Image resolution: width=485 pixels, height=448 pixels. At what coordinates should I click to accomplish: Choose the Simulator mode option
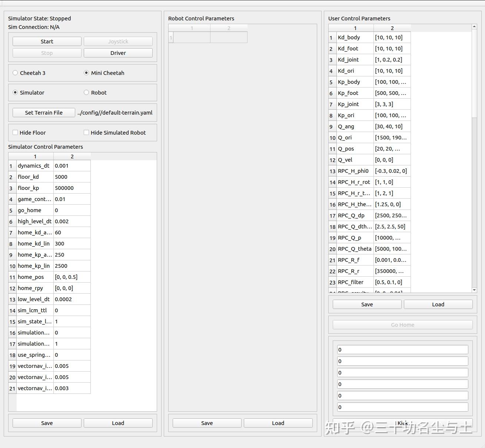click(x=29, y=93)
